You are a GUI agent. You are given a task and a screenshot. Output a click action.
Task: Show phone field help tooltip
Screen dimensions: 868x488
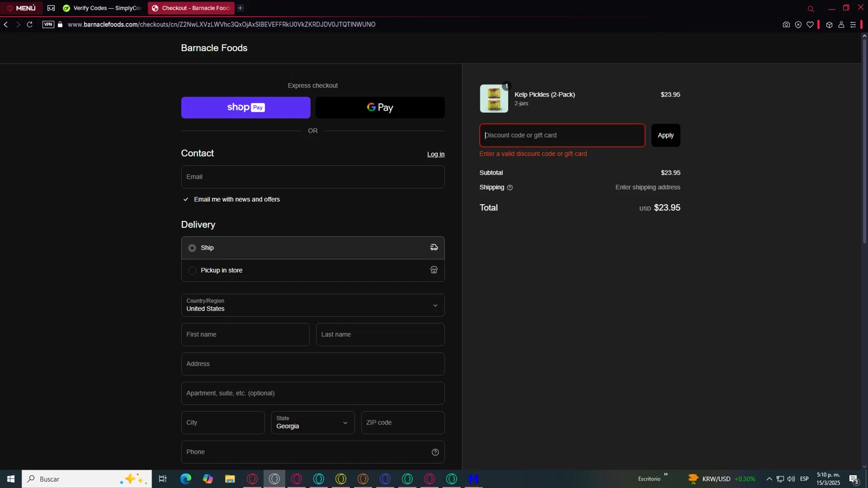click(435, 452)
